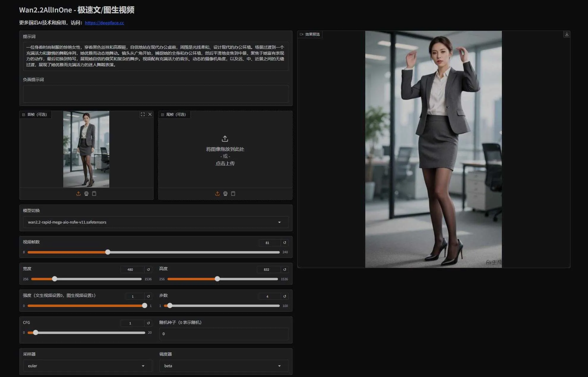Open the 采样器 sampler dropdown showing euler
This screenshot has height=377, width=588.
pos(87,366)
